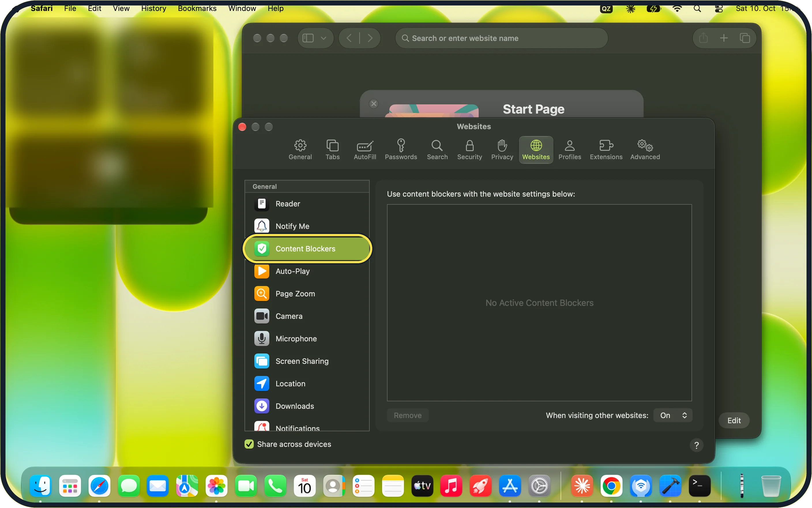This screenshot has height=508, width=812.
Task: Open the History menu
Action: click(x=153, y=8)
